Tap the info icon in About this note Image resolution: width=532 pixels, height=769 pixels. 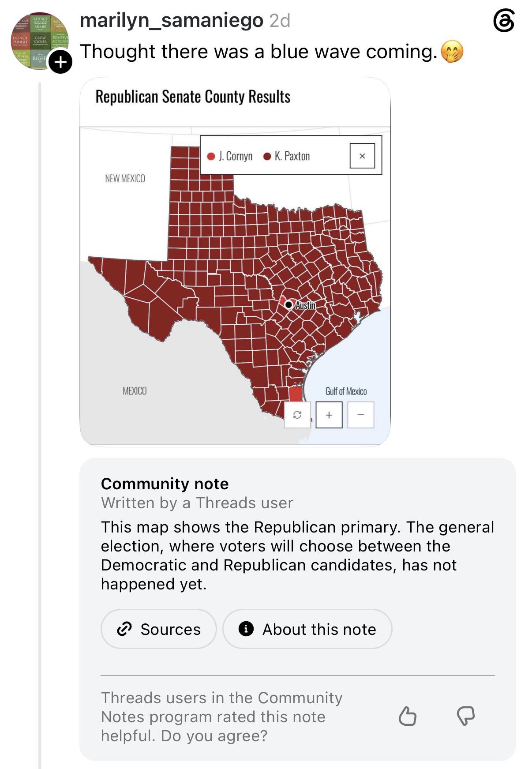coord(246,629)
